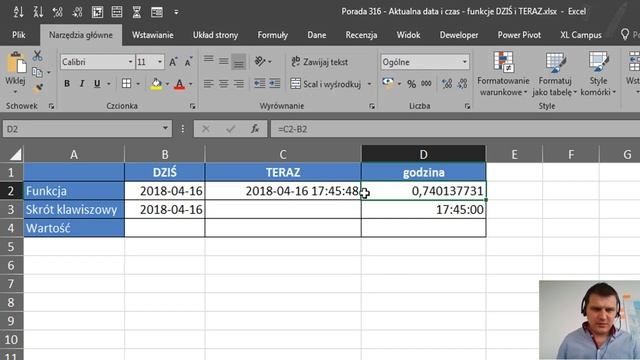Select the Format Painter brush
Image resolution: width=640 pixels, height=360 pixels.
(38, 88)
